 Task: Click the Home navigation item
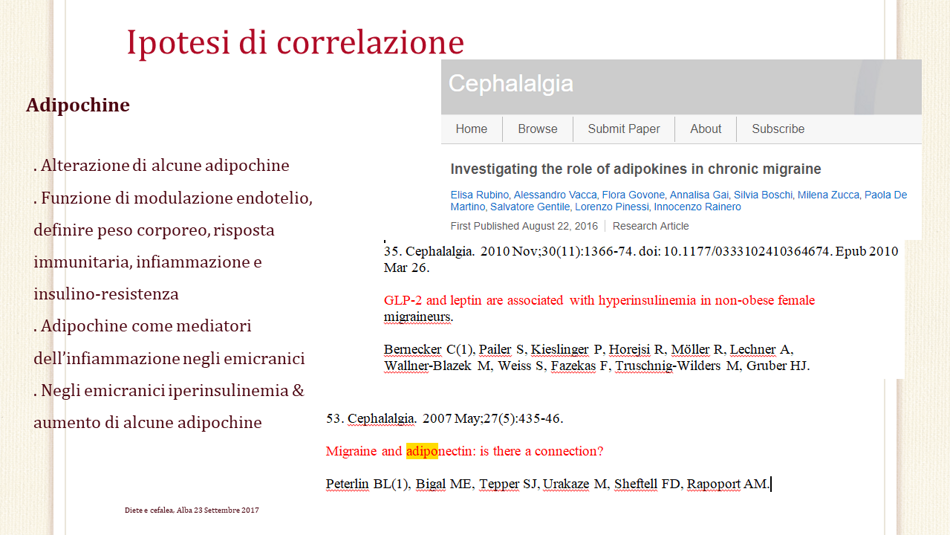pyautogui.click(x=471, y=129)
